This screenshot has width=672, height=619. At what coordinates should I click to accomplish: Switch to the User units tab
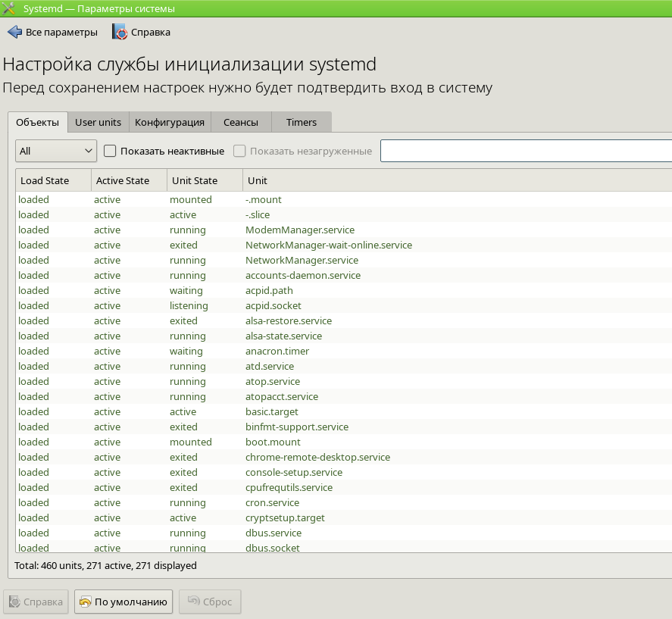pyautogui.click(x=98, y=122)
